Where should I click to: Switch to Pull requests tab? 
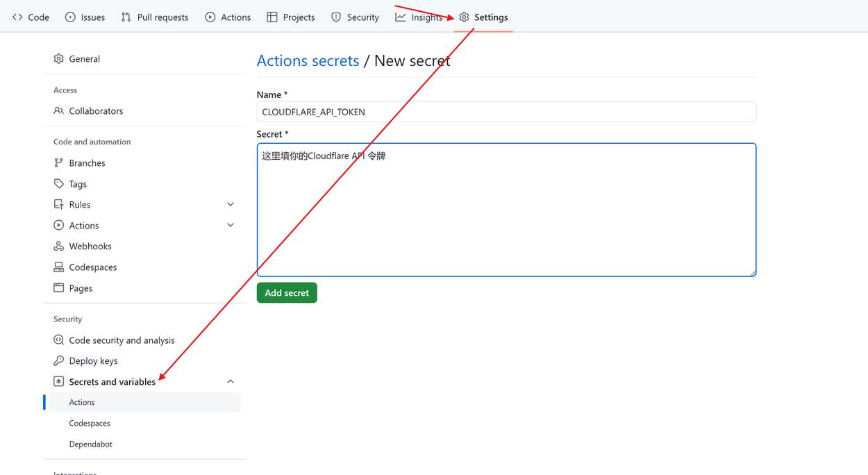click(x=154, y=17)
